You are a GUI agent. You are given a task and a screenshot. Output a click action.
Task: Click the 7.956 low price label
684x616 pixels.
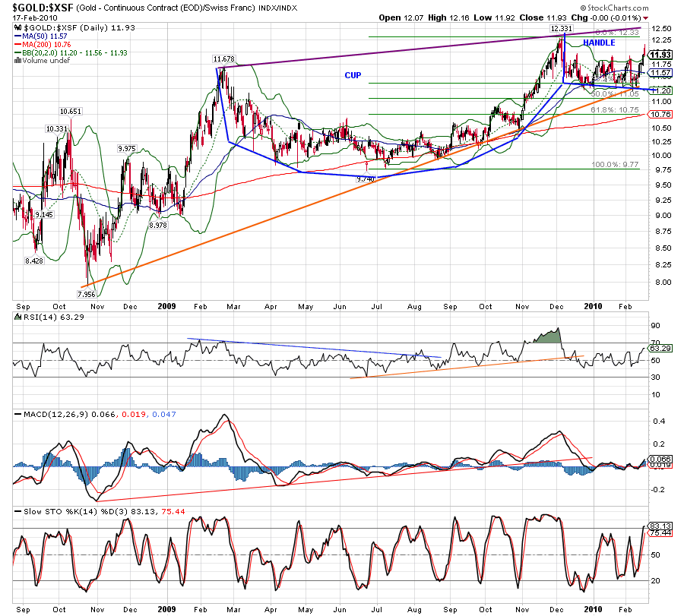[x=86, y=294]
